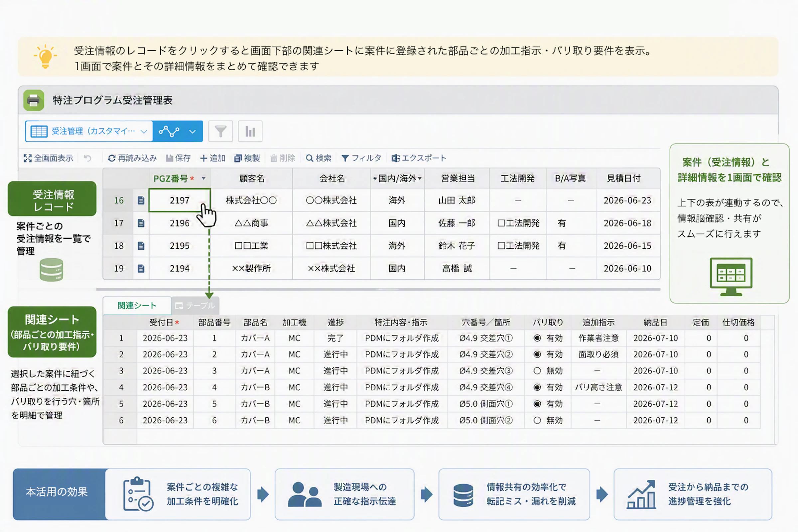Image resolution: width=798 pixels, height=532 pixels.
Task: Select 有効 radio in part row 5
Action: click(537, 404)
